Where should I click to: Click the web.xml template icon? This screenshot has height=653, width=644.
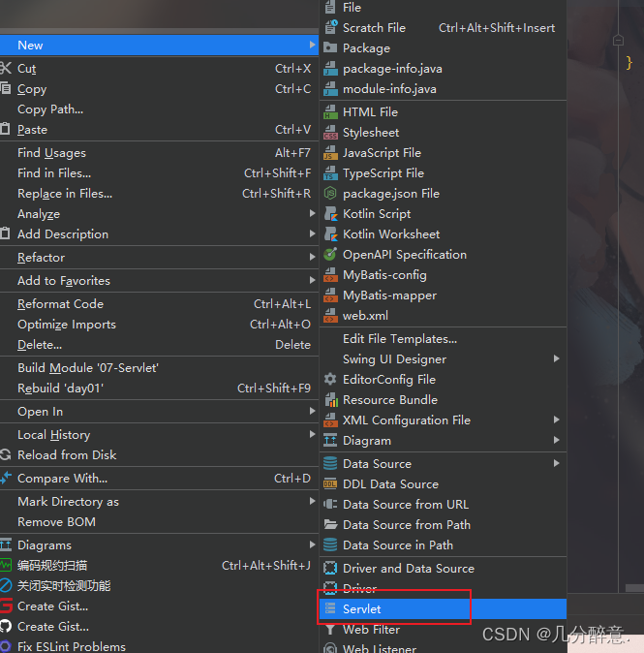pyautogui.click(x=330, y=316)
